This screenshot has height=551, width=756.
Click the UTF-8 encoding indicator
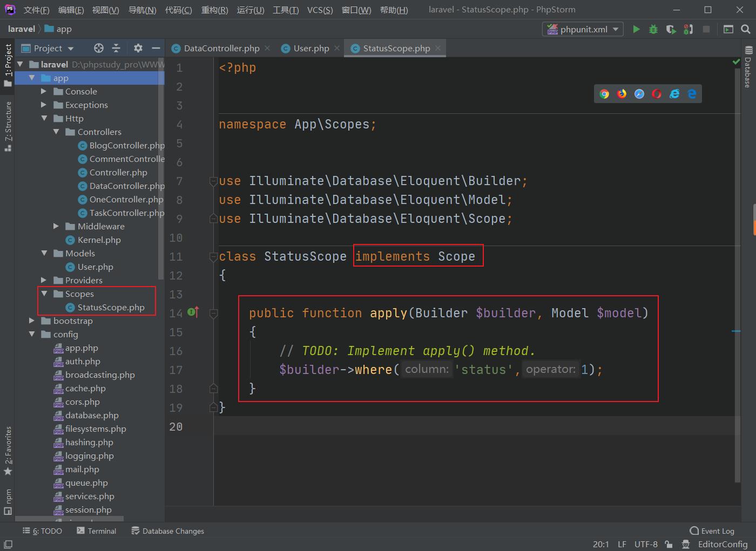(x=646, y=544)
